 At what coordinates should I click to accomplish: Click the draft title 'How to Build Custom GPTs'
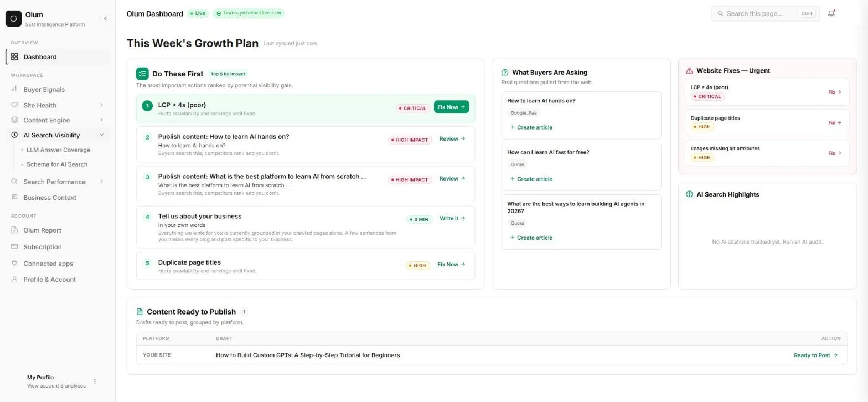[x=307, y=355]
